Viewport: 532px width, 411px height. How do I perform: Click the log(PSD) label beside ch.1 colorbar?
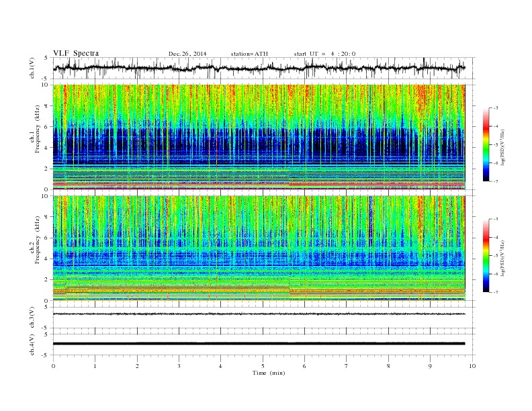(504, 146)
